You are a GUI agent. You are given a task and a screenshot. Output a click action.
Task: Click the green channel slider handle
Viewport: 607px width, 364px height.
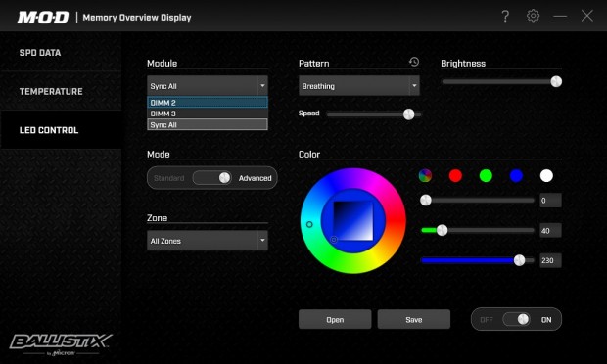(442, 230)
